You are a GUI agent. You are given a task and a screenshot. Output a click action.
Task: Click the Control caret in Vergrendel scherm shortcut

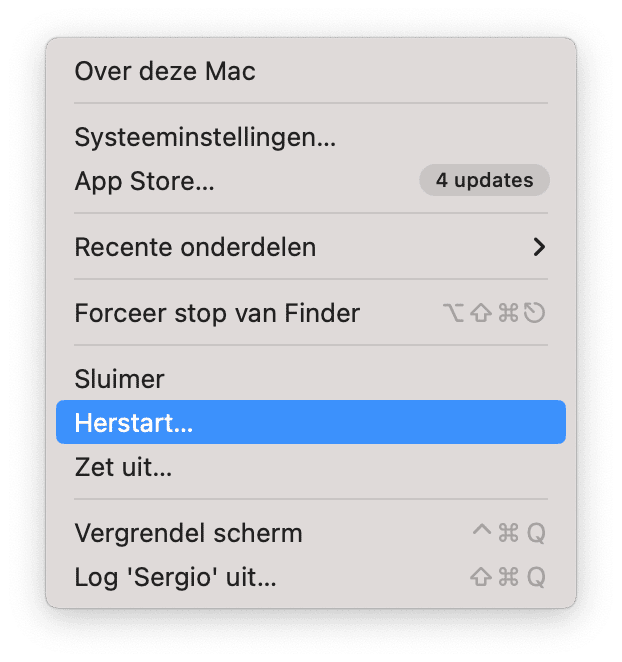click(x=482, y=529)
